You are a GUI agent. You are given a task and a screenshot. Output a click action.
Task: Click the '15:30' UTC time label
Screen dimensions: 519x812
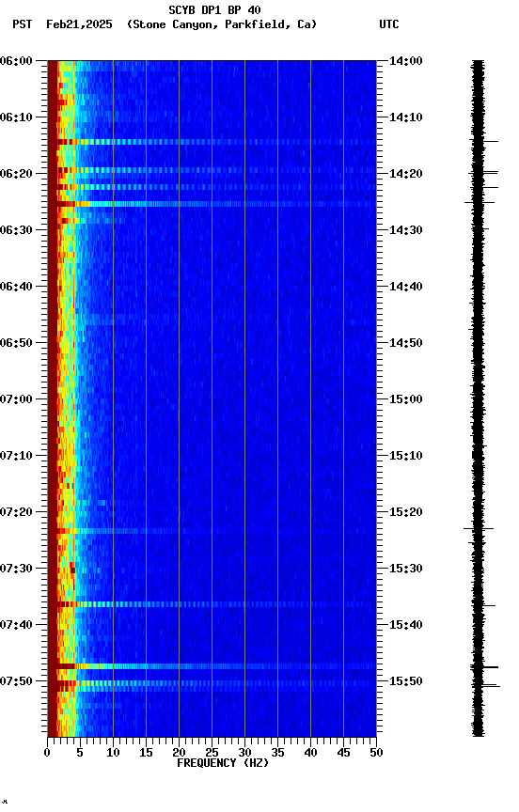pos(406,569)
